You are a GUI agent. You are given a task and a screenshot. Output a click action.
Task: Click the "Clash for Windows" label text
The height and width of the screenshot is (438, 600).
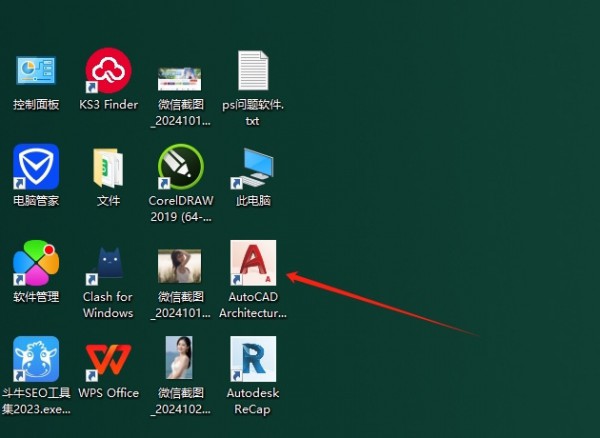108,305
